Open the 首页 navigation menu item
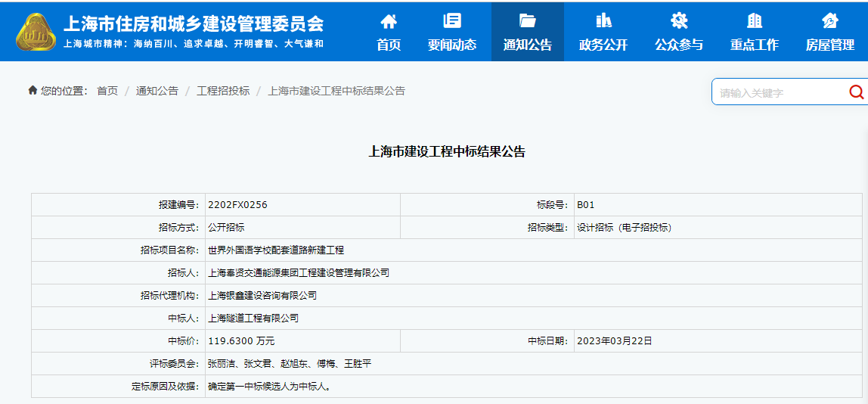Image resolution: width=868 pixels, height=404 pixels. coord(389,45)
